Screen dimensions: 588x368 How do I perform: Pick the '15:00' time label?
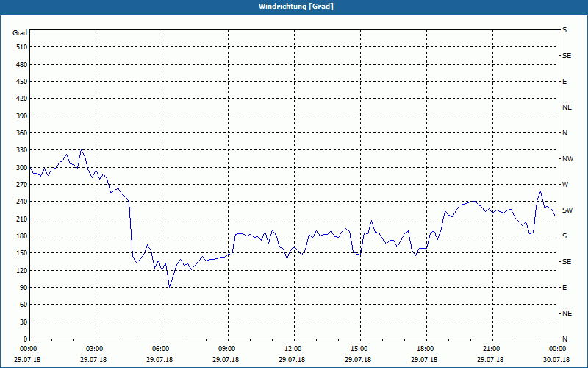click(358, 349)
